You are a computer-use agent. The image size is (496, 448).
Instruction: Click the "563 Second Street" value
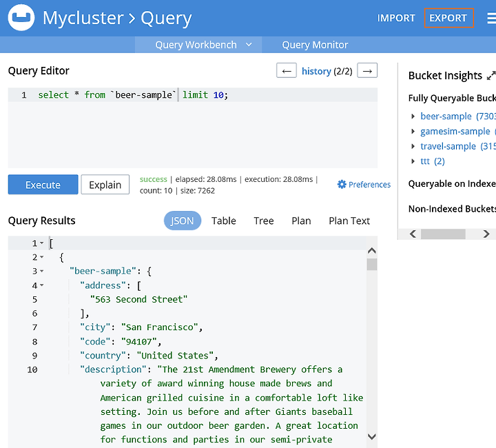[139, 299]
